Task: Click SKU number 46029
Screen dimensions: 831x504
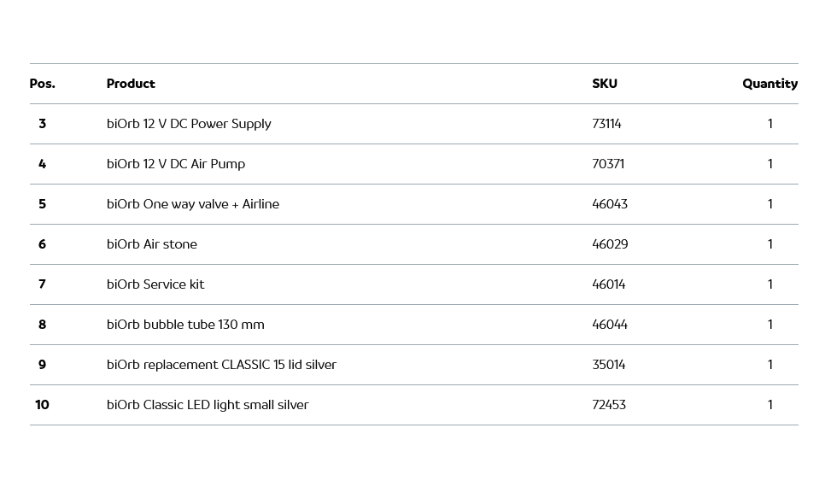Action: [x=610, y=244]
